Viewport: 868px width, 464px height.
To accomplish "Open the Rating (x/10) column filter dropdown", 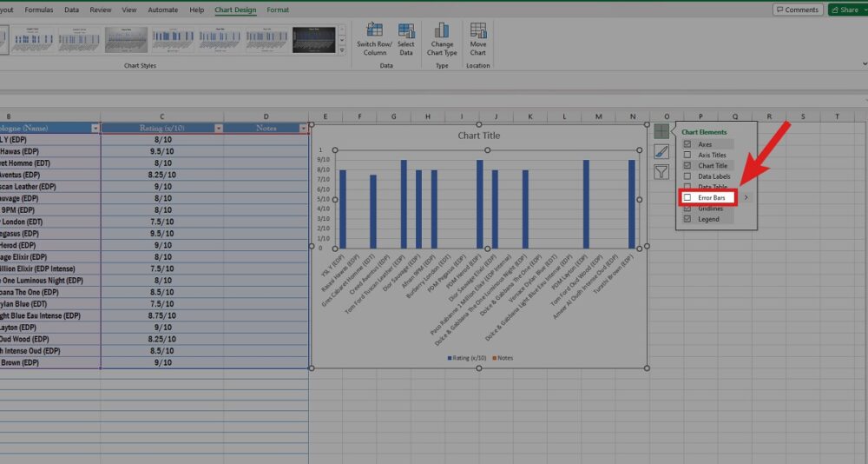I will 218,129.
